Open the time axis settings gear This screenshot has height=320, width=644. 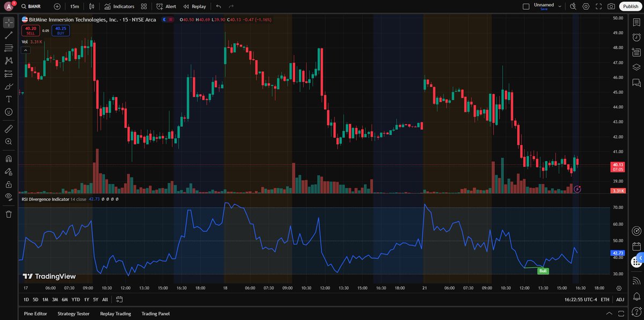[x=619, y=288]
